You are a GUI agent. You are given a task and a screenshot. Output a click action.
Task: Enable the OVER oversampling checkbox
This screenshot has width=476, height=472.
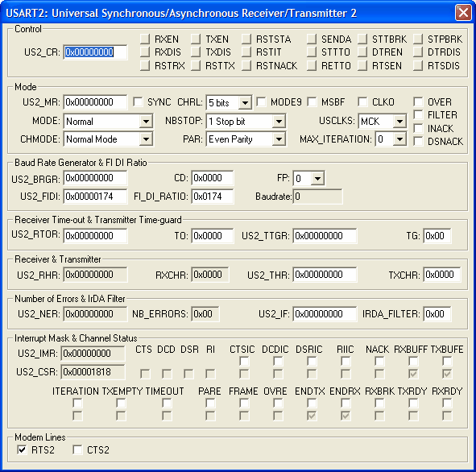click(x=418, y=102)
